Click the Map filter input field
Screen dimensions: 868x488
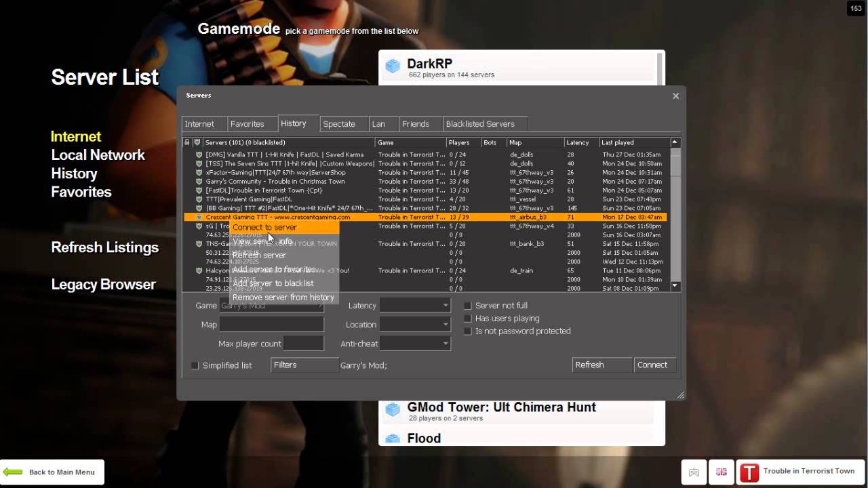point(271,325)
